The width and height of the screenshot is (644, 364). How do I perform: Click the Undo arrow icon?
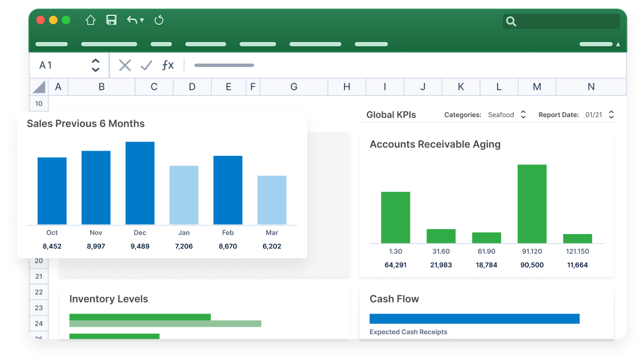pyautogui.click(x=132, y=20)
